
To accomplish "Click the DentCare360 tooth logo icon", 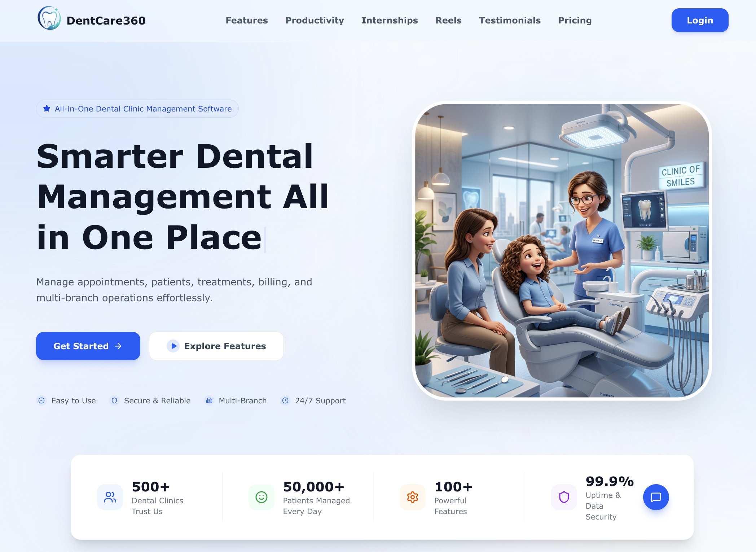I will point(49,18).
